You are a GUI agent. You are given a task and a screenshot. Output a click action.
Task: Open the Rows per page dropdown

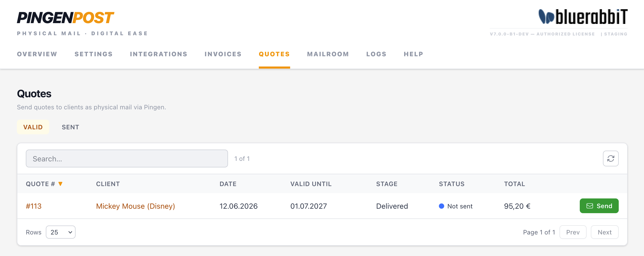pos(61,232)
